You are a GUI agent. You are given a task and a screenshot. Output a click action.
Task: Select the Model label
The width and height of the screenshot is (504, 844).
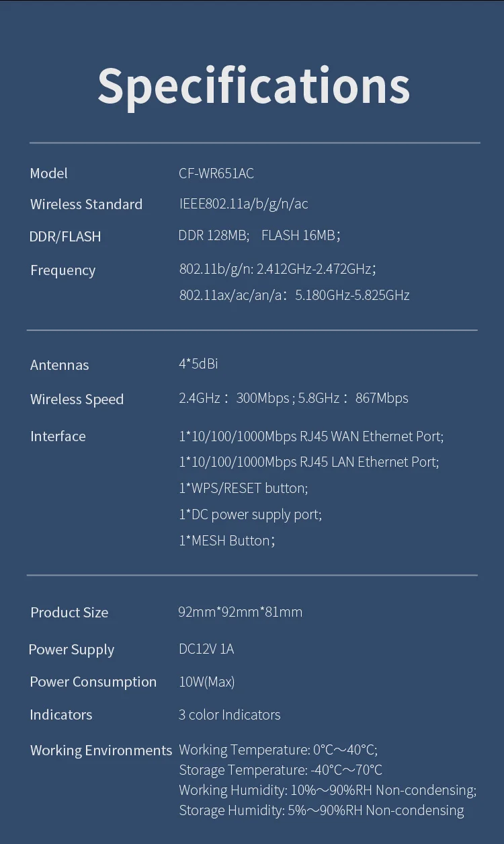pyautogui.click(x=49, y=174)
